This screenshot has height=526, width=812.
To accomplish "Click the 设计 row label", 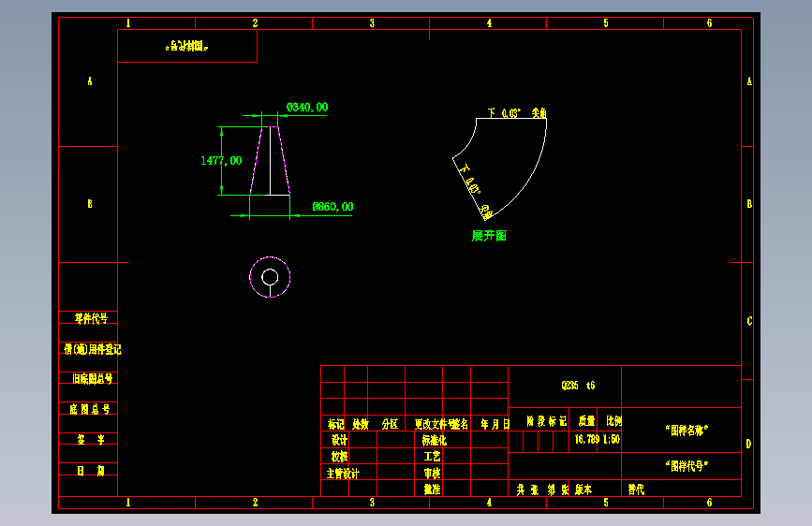I will click(x=340, y=440).
